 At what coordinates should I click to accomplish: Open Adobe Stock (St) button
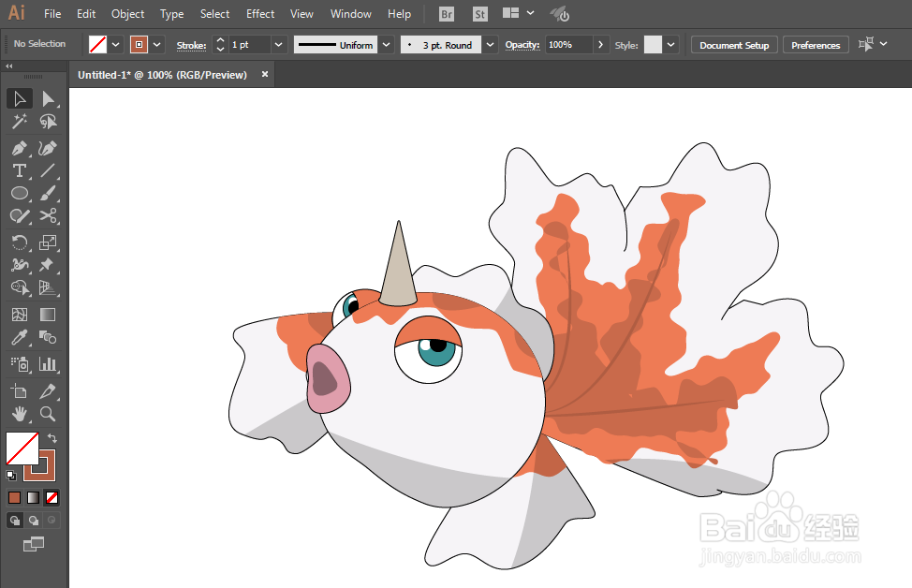coord(479,14)
